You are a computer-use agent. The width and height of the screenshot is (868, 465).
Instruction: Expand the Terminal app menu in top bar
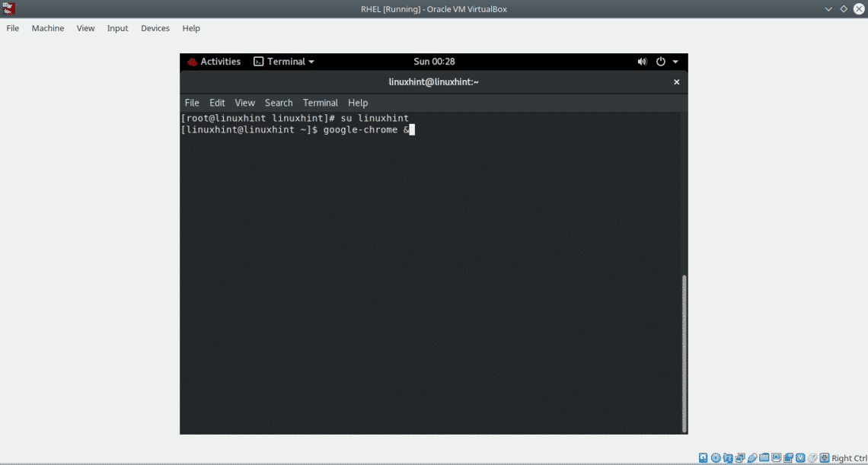coord(284,62)
